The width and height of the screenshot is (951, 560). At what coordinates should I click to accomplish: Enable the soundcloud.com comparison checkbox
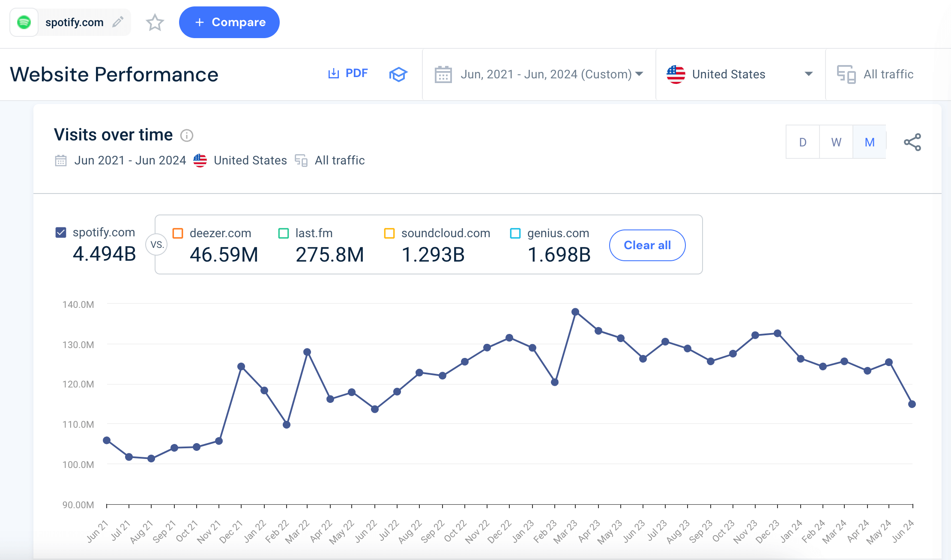[x=389, y=233]
